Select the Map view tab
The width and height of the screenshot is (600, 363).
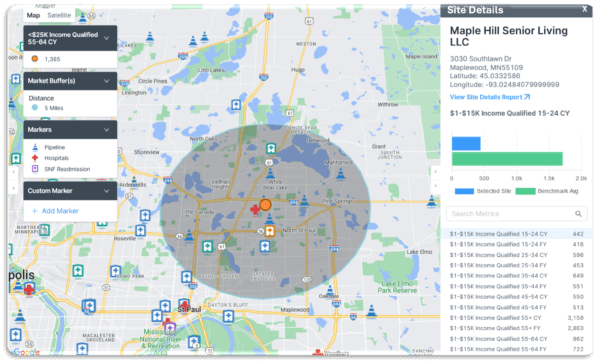click(33, 15)
